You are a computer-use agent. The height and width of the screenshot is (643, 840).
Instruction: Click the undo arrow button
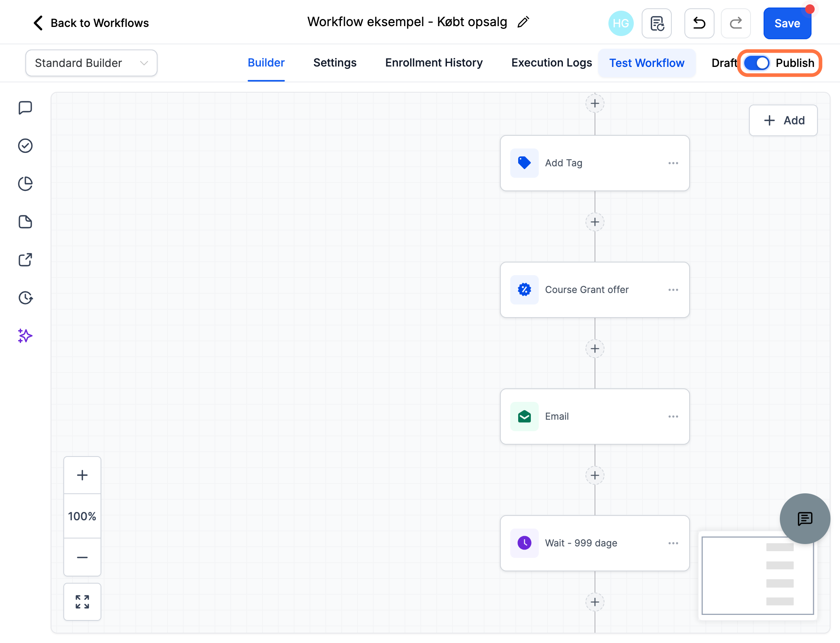[x=699, y=23]
